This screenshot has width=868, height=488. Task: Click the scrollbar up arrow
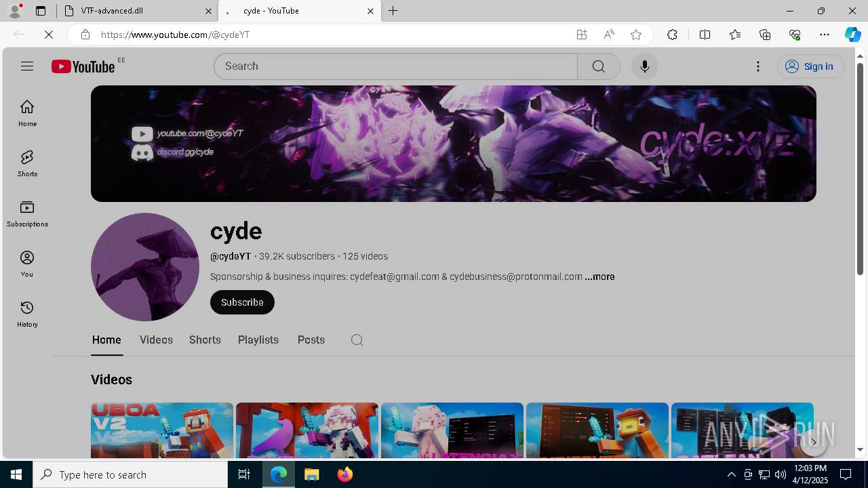pyautogui.click(x=860, y=56)
